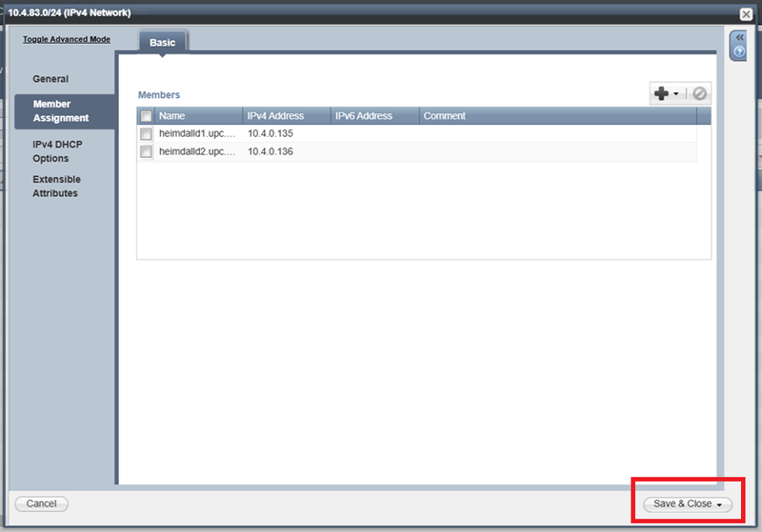Viewport: 762px width, 532px height.
Task: Open the General section
Action: 50,79
